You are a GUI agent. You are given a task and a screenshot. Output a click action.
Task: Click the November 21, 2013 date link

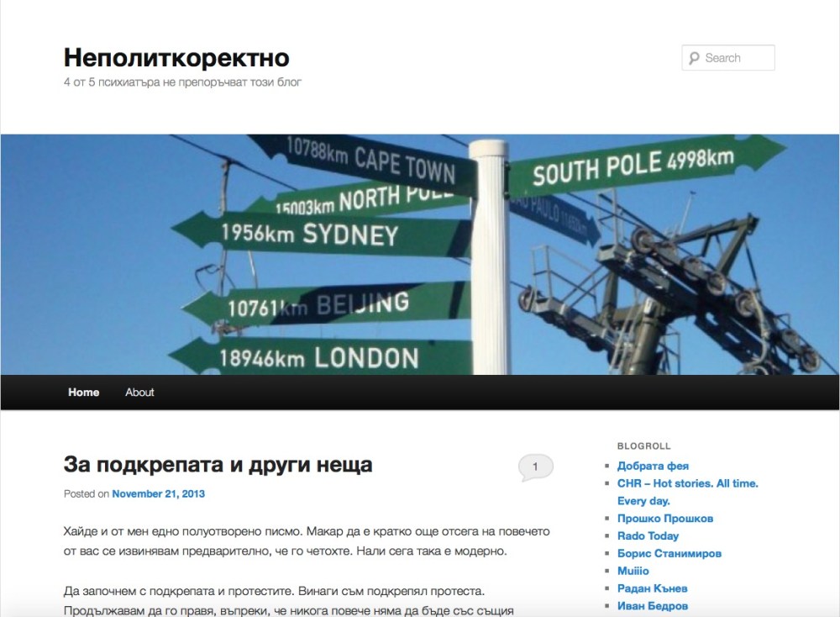click(x=158, y=494)
